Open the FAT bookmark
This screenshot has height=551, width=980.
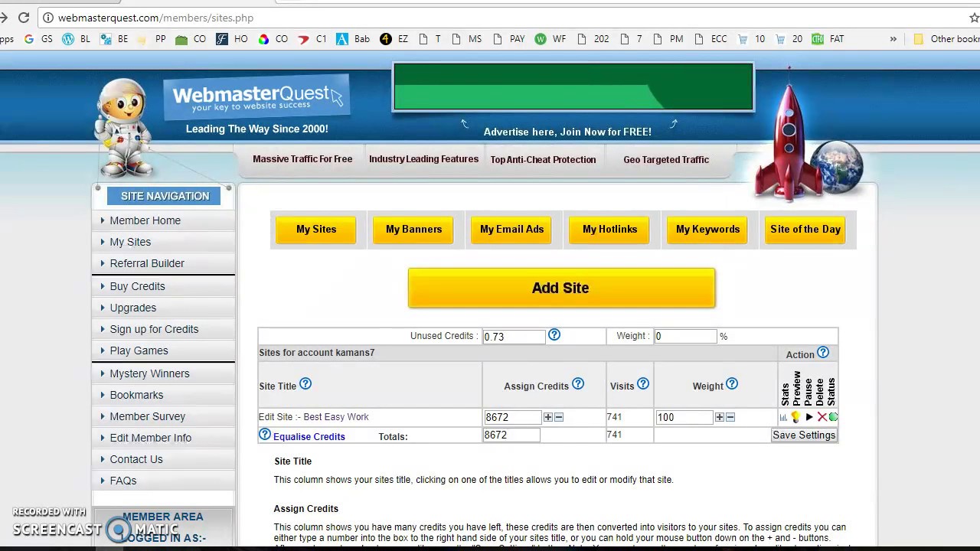(828, 39)
